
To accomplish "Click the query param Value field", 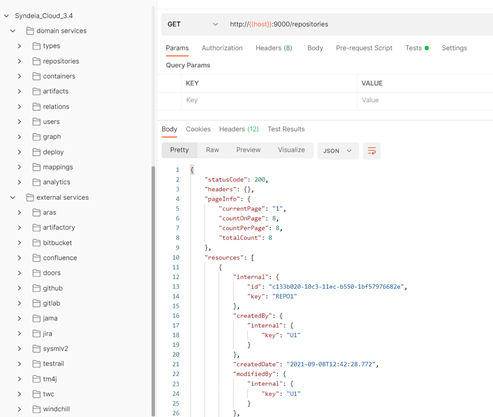I will point(425,100).
